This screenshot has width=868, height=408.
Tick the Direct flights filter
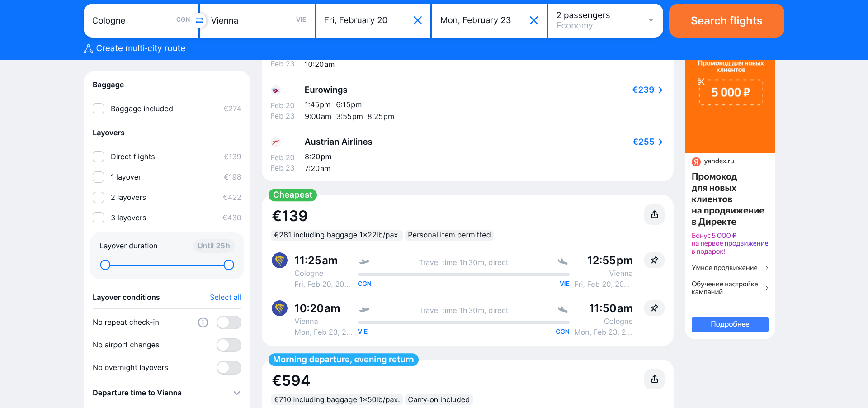99,157
